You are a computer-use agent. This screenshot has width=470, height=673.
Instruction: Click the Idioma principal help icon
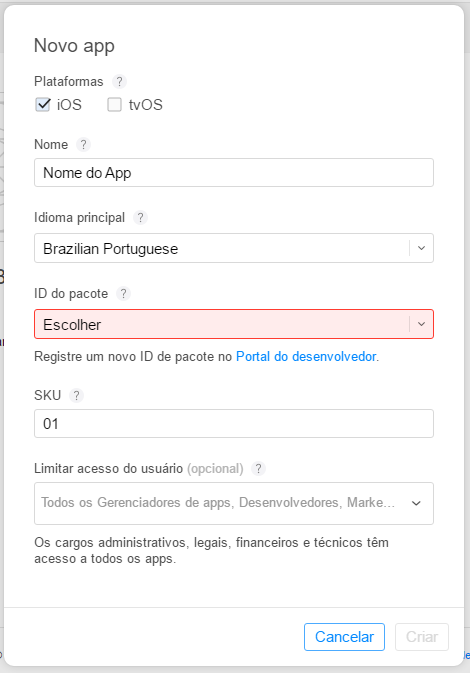click(140, 217)
